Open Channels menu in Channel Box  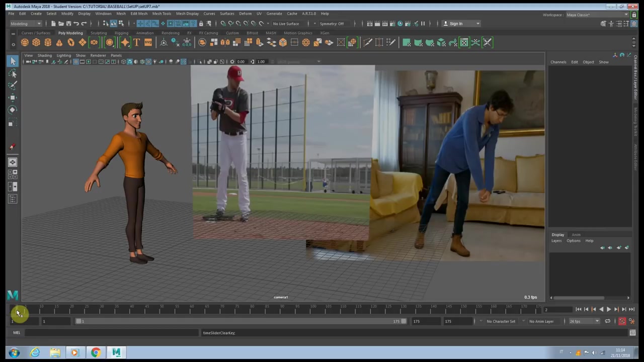click(x=558, y=62)
